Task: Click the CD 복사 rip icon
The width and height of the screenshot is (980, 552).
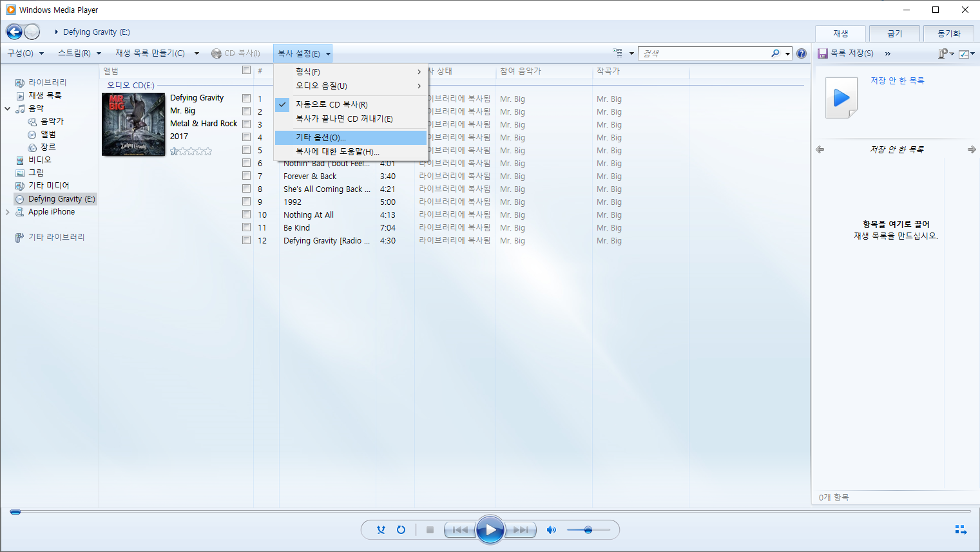Action: click(x=216, y=53)
